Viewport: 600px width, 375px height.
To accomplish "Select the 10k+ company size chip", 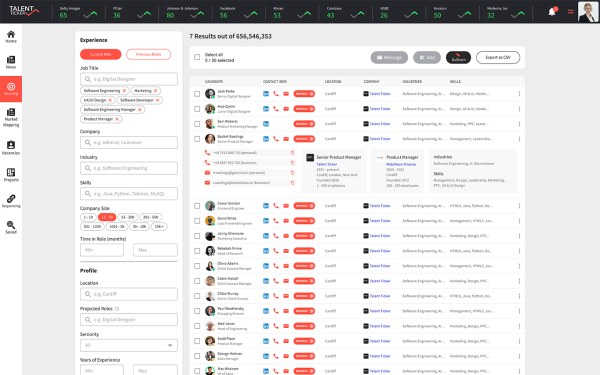I will pyautogui.click(x=159, y=226).
